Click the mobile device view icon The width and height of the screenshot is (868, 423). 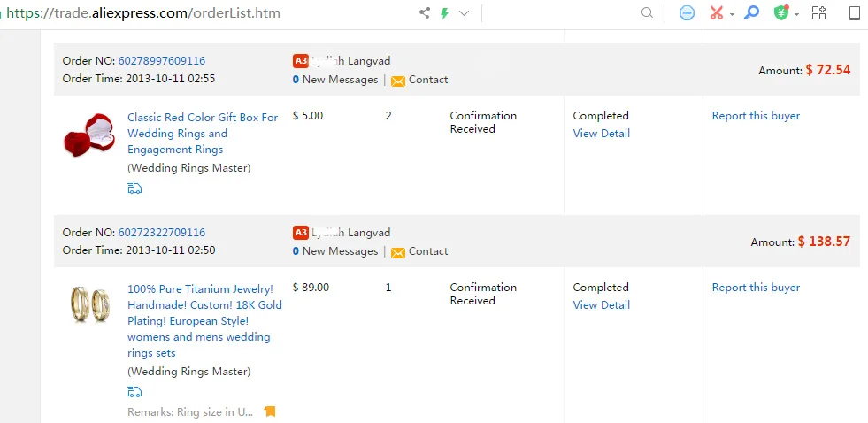pyautogui.click(x=856, y=12)
